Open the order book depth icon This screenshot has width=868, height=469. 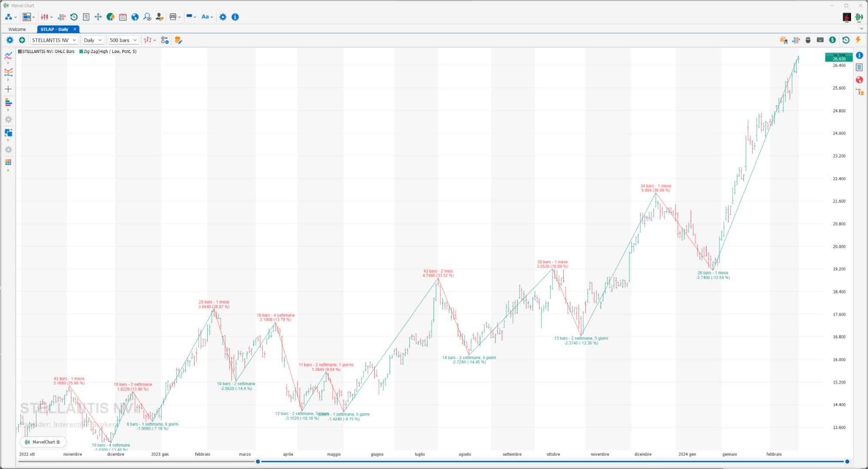62,17
